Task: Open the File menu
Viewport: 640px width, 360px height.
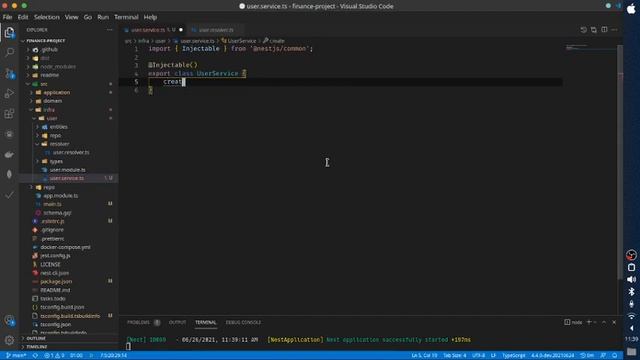Action: [7, 17]
